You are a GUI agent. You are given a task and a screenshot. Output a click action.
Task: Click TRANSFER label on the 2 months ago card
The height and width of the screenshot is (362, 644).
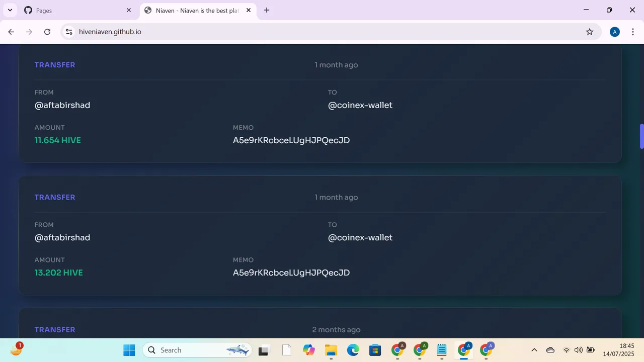(x=55, y=329)
